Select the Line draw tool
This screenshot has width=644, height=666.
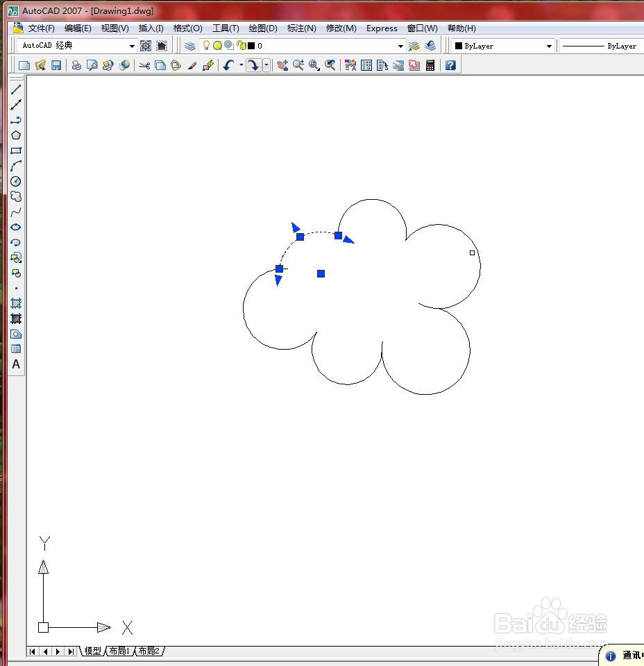[x=16, y=89]
